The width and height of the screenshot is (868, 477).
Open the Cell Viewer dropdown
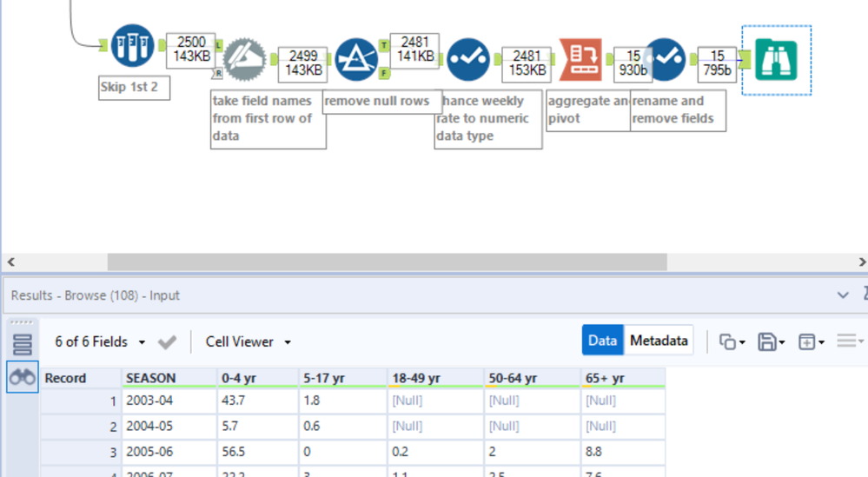(248, 342)
